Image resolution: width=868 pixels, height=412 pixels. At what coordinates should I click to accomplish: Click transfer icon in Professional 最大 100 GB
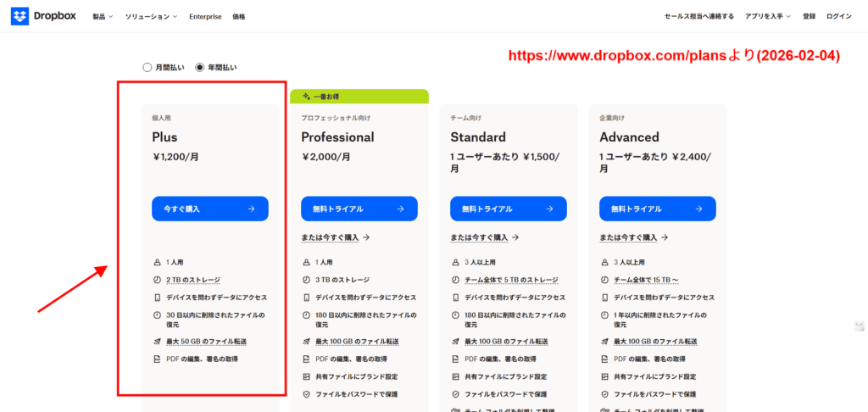(306, 341)
